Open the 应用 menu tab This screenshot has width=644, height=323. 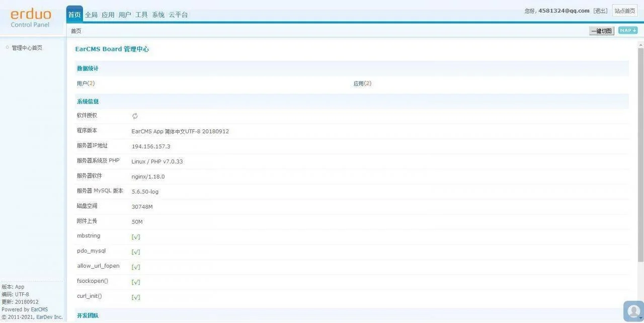(108, 15)
